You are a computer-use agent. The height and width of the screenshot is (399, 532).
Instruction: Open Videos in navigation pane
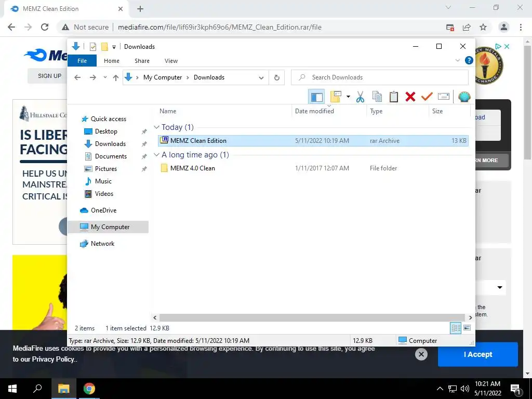pyautogui.click(x=104, y=194)
